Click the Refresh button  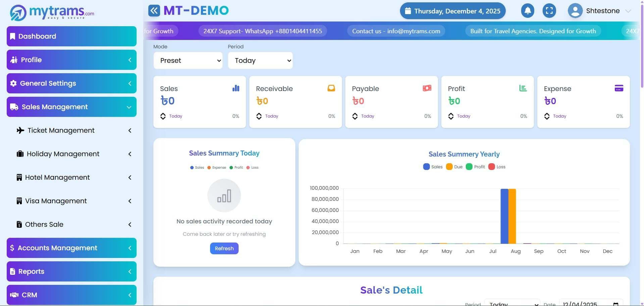coord(224,249)
